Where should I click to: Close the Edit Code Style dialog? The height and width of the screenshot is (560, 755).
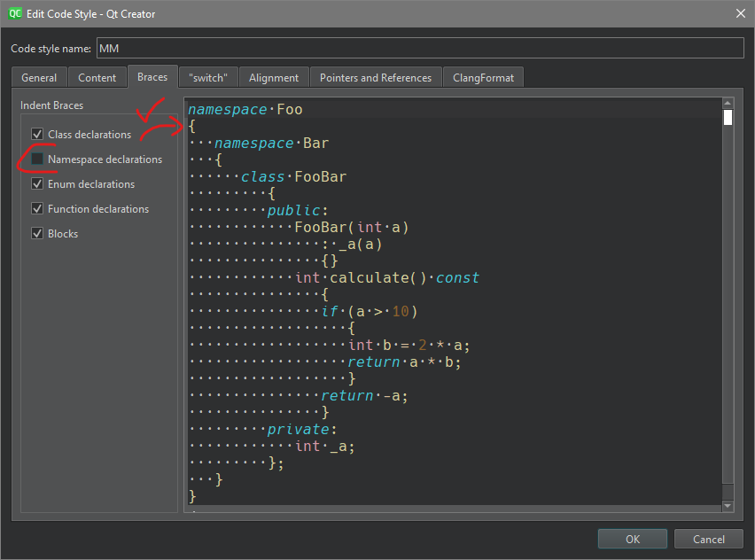pos(741,13)
